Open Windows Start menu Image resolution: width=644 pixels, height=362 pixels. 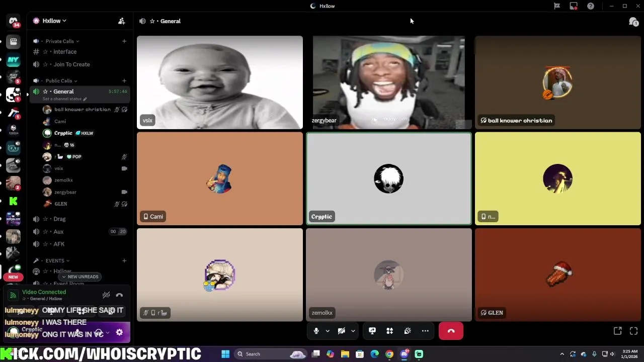click(225, 354)
